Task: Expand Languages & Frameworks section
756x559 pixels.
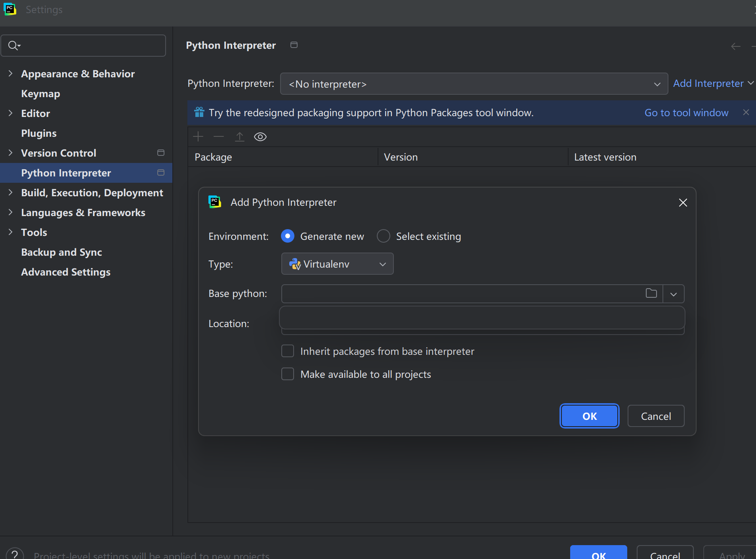Action: (11, 212)
